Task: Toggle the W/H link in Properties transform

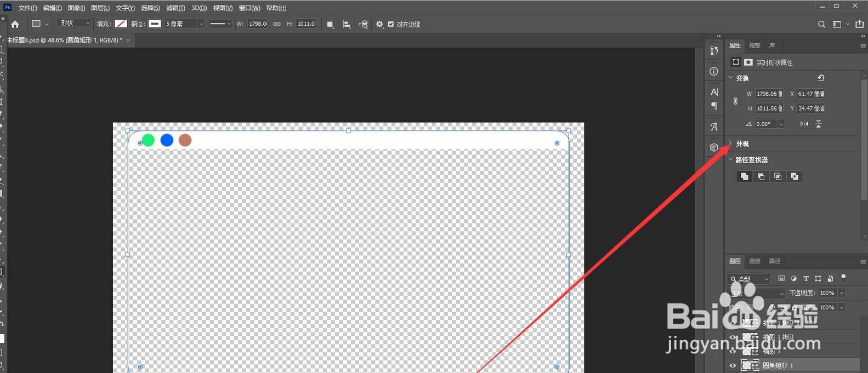Action: point(735,101)
